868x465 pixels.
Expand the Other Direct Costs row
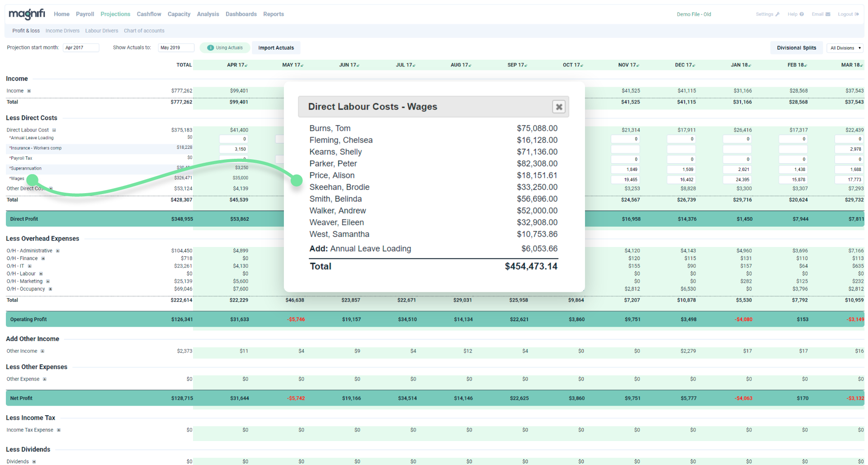51,188
